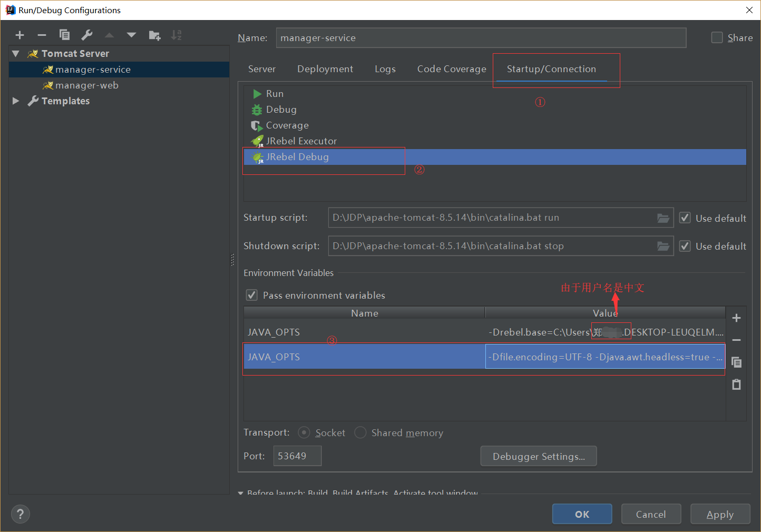Move configuration up with arrow icon
The height and width of the screenshot is (532, 761).
tap(109, 35)
